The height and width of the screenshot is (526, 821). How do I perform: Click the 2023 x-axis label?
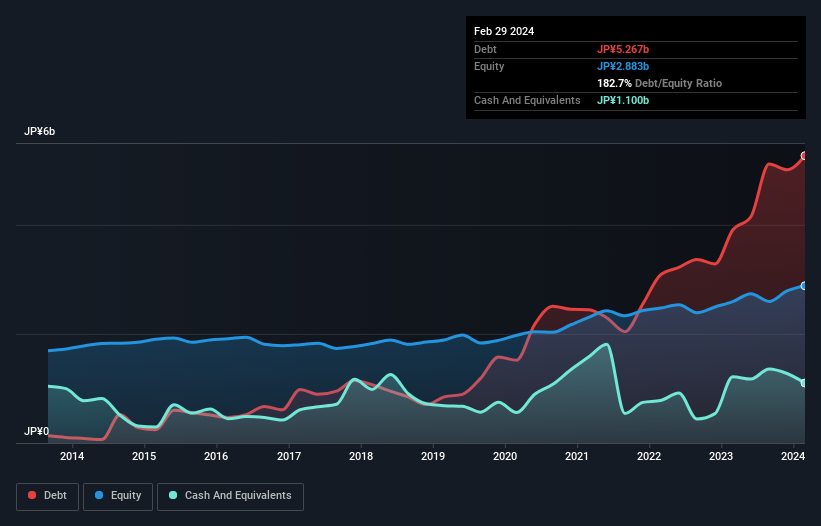(x=721, y=456)
